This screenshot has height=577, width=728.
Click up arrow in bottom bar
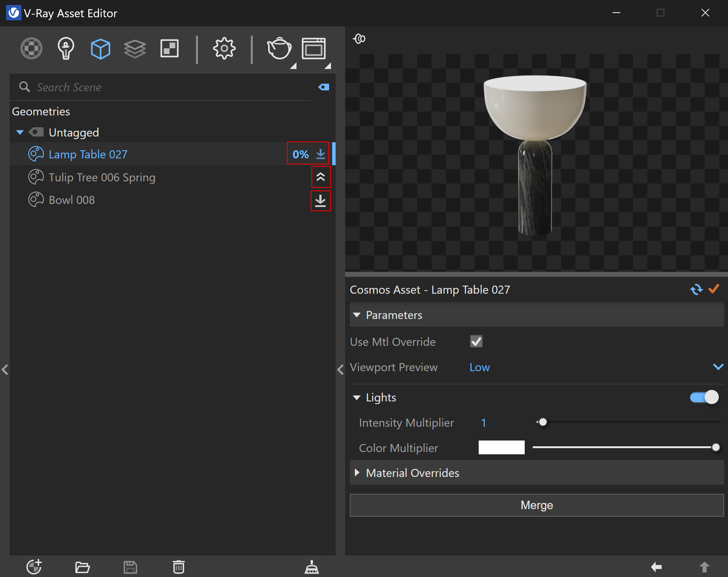coord(704,567)
